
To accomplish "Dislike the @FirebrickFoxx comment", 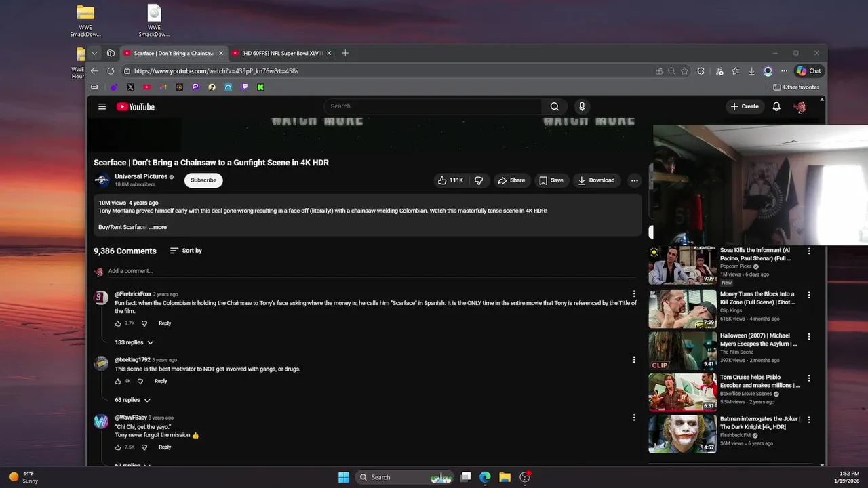I will coord(144,323).
